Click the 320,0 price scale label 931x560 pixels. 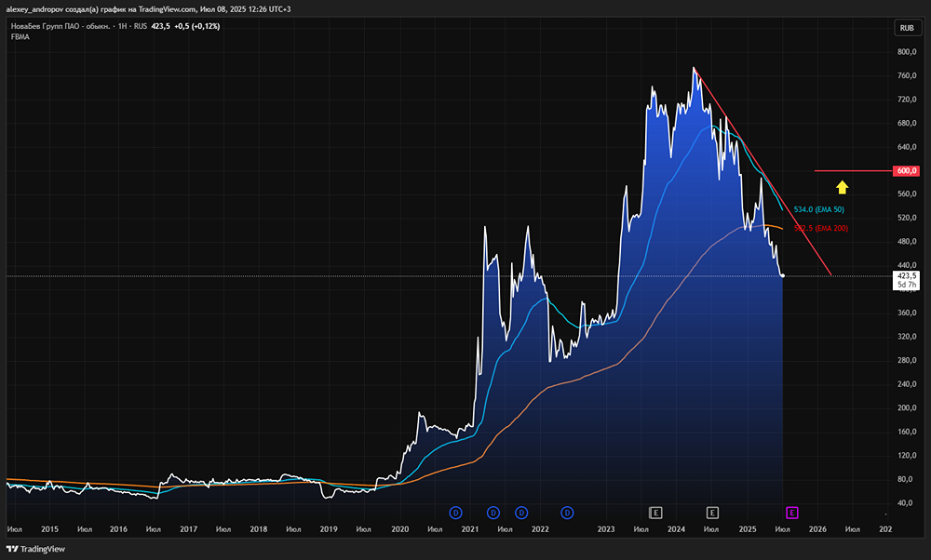[907, 337]
